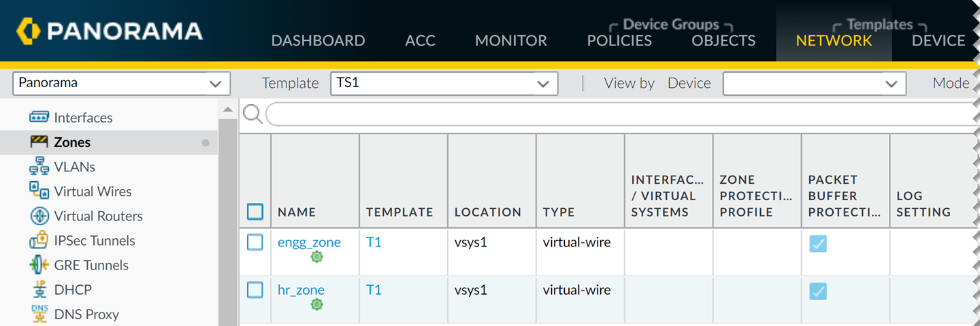The width and height of the screenshot is (980, 326).
Task: Click the Virtual Routers icon
Action: click(39, 216)
